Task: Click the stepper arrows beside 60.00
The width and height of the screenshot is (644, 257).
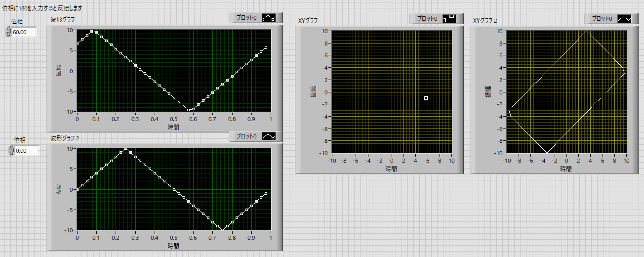Action: click(8, 32)
